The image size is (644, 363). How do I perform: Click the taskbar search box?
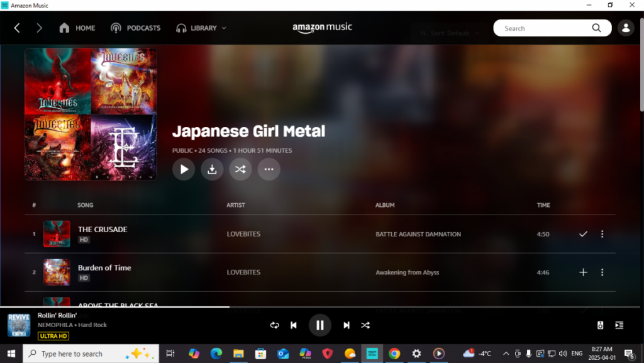point(91,354)
